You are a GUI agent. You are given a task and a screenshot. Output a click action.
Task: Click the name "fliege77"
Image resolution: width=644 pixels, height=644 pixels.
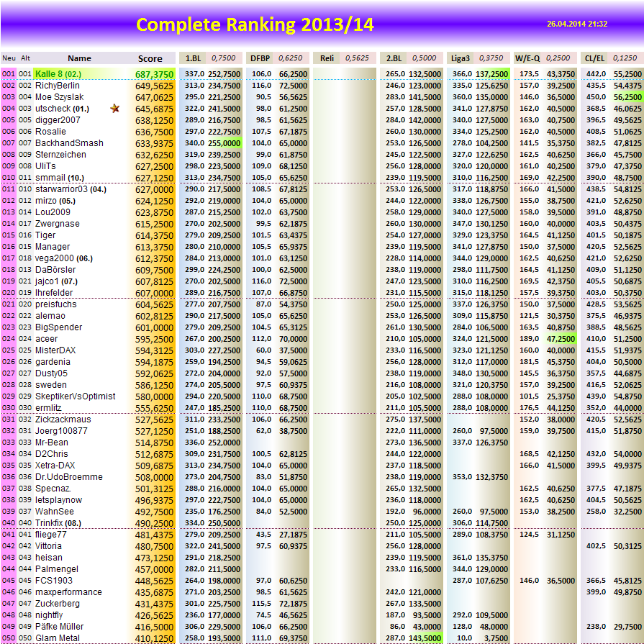51,535
